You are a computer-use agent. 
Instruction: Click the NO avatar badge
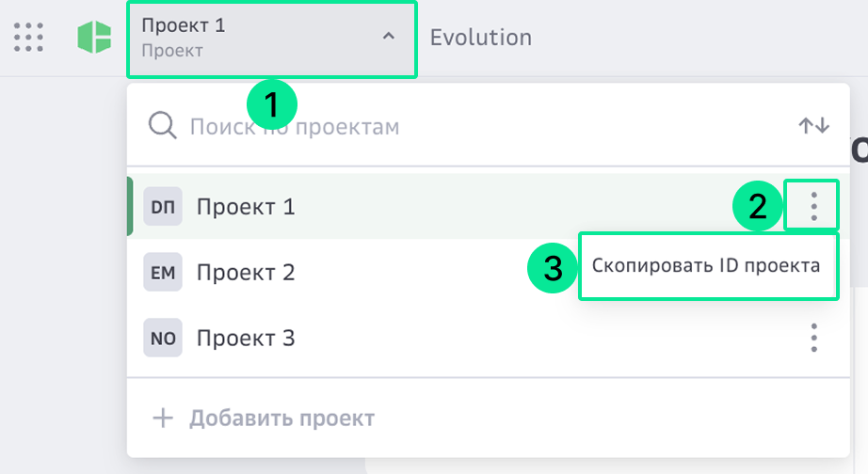coord(163,338)
